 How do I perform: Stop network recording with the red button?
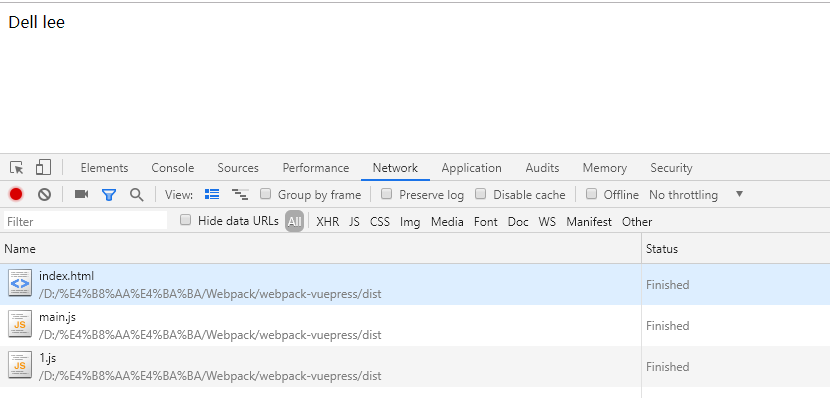pos(16,194)
